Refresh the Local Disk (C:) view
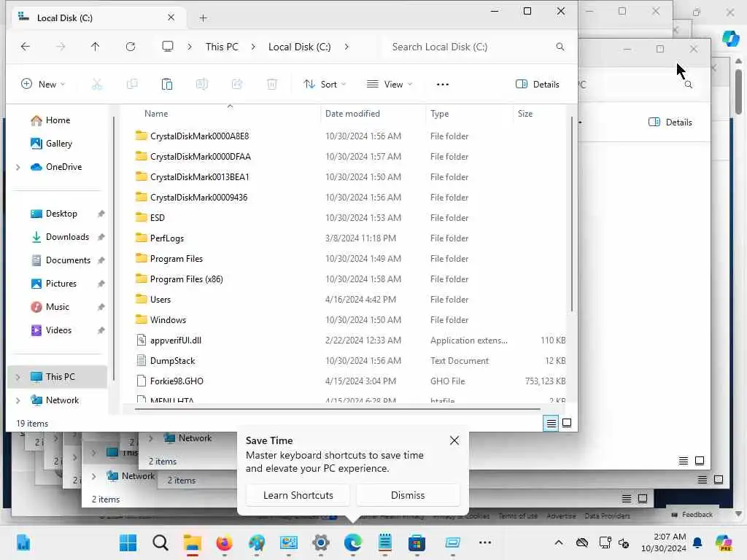The image size is (747, 560). point(131,47)
